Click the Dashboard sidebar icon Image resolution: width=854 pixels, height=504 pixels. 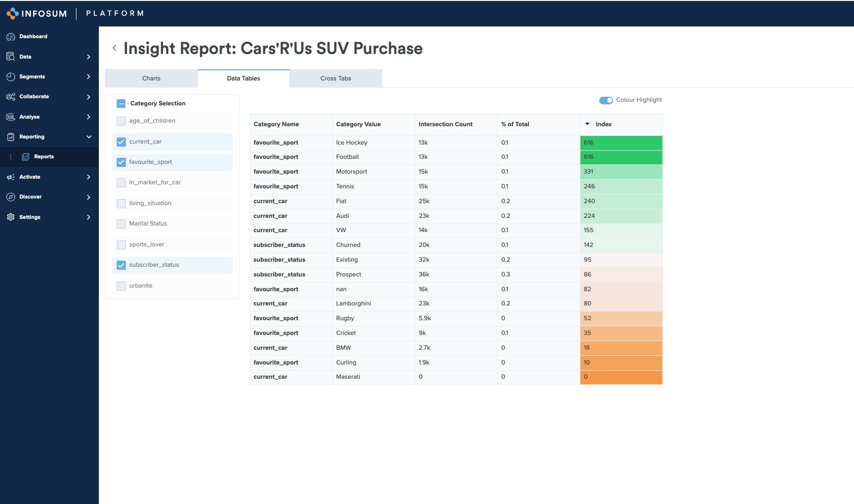(x=11, y=37)
